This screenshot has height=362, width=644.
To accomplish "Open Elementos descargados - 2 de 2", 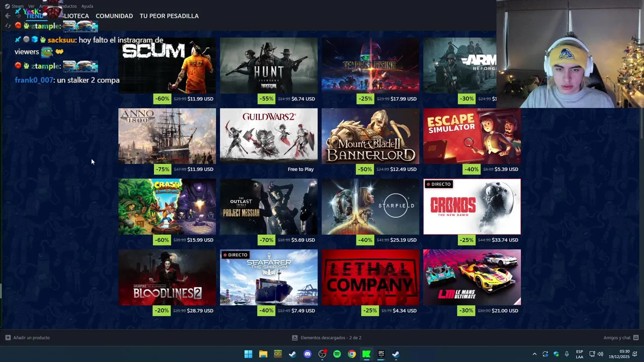I will [331, 338].
